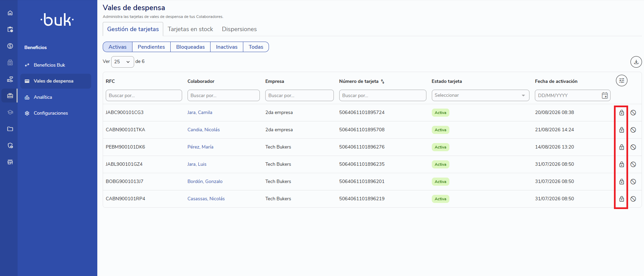Lock card of Candia, Nicolás
The width and height of the screenshot is (644, 276).
(621, 130)
